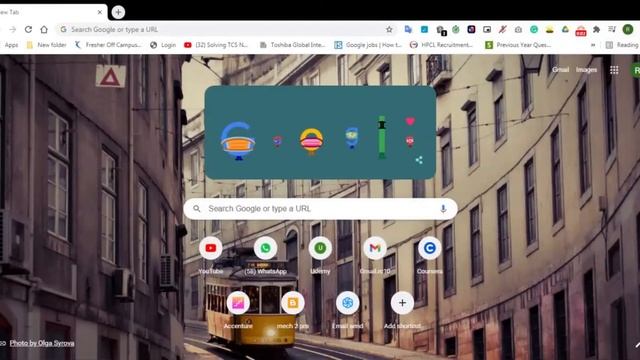Open Google jobs bookmark
The width and height of the screenshot is (640, 360).
point(368,45)
